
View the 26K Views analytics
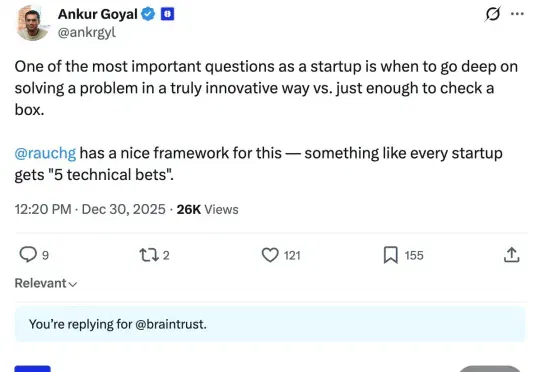[x=207, y=209]
